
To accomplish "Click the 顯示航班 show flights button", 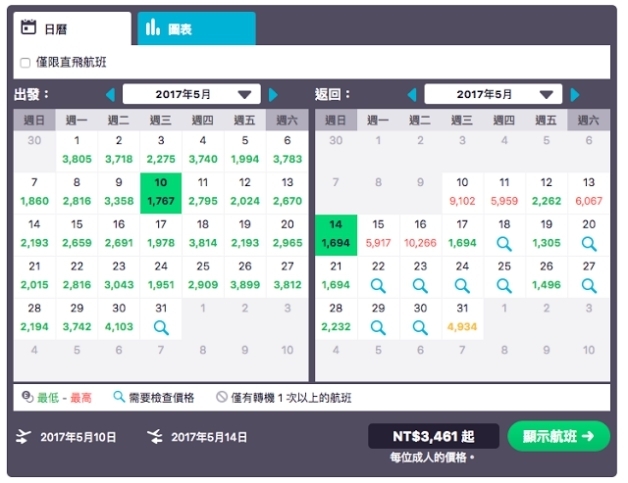I will [x=559, y=436].
